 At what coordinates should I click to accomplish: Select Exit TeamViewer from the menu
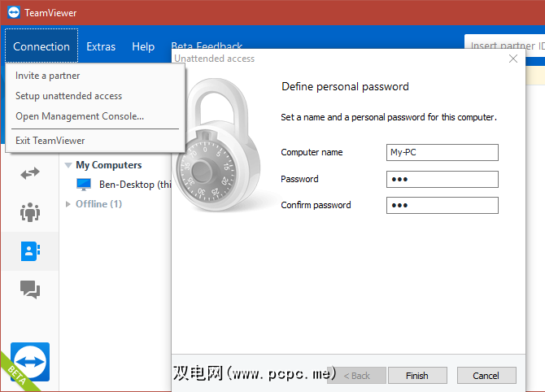click(50, 141)
